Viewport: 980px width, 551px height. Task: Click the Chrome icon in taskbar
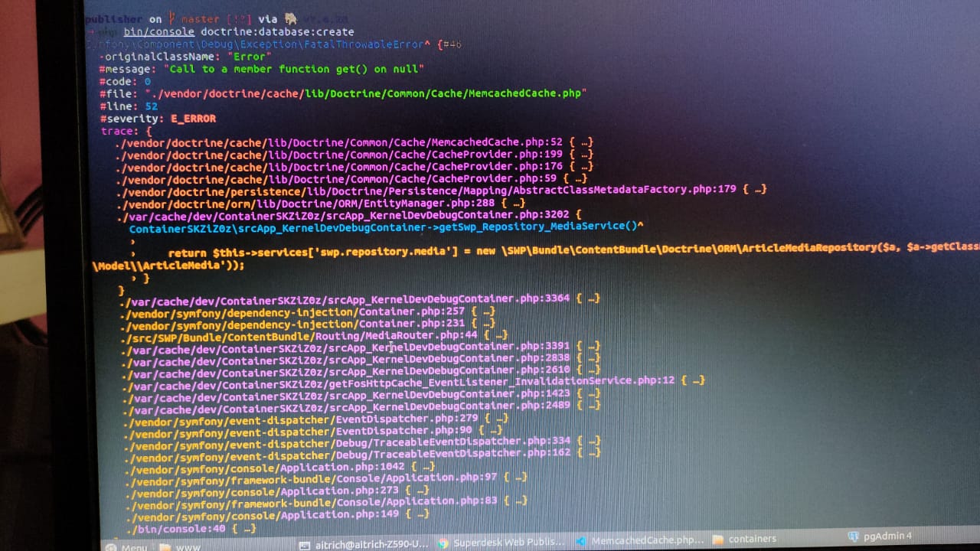pyautogui.click(x=443, y=543)
